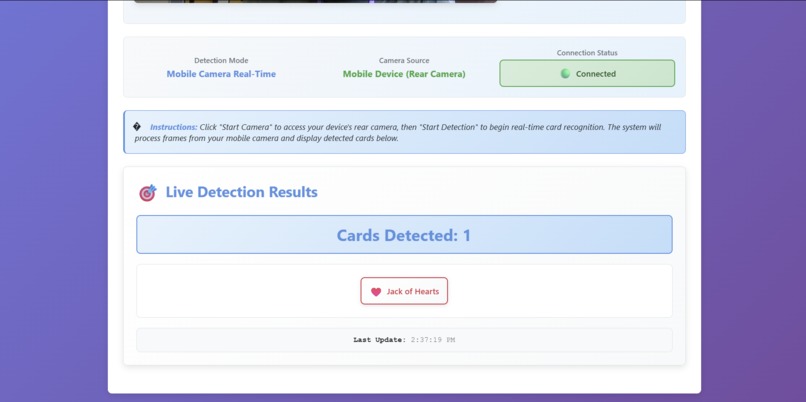The height and width of the screenshot is (402, 806).
Task: Click the Connected status badge
Action: (x=587, y=73)
